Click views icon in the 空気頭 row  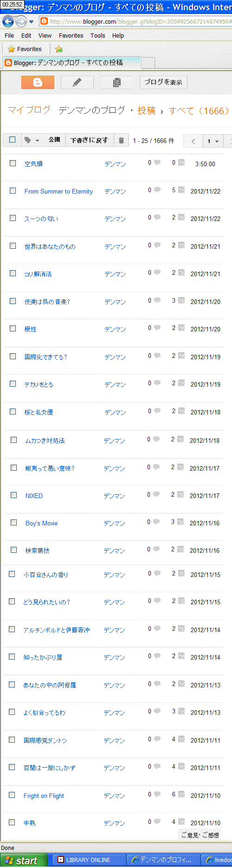pyautogui.click(x=181, y=162)
